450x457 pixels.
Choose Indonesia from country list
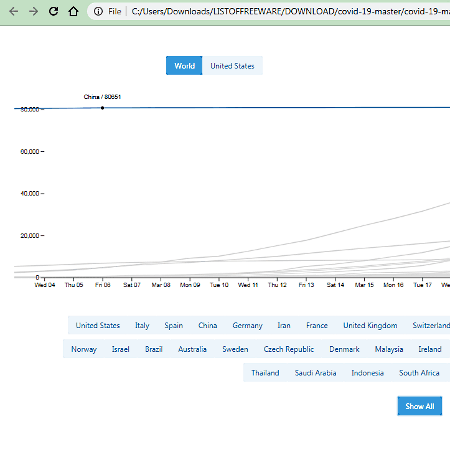[368, 373]
